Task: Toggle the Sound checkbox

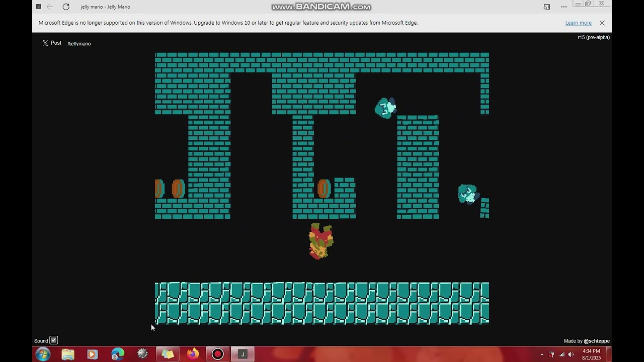Action: [54, 340]
